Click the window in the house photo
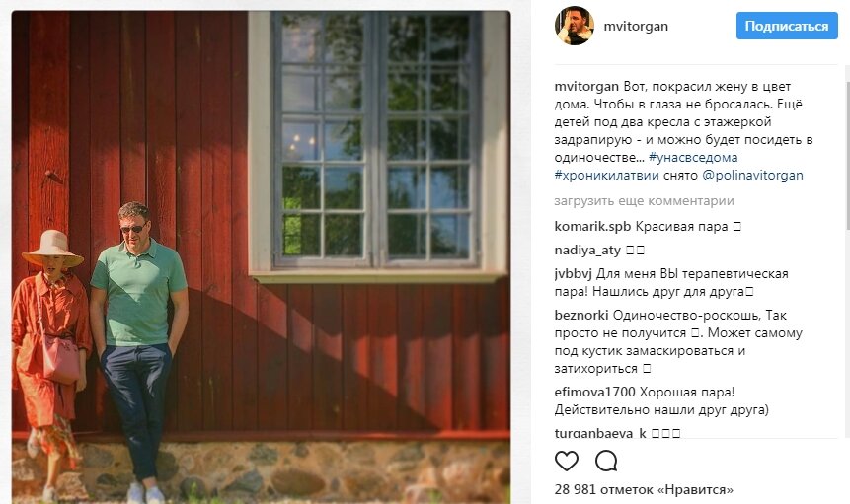The width and height of the screenshot is (850, 504). (375, 141)
